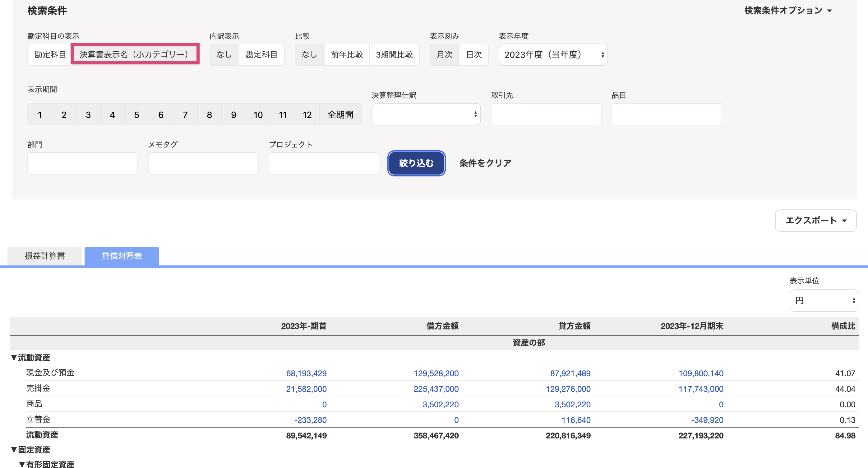Open 立替金 貸方 value 116,640
The image size is (868, 468).
[576, 420]
